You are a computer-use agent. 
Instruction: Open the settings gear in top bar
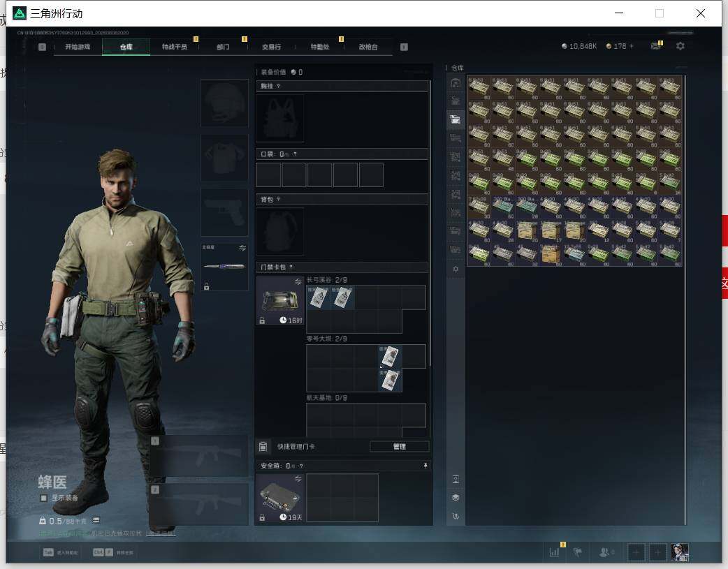pyautogui.click(x=680, y=46)
